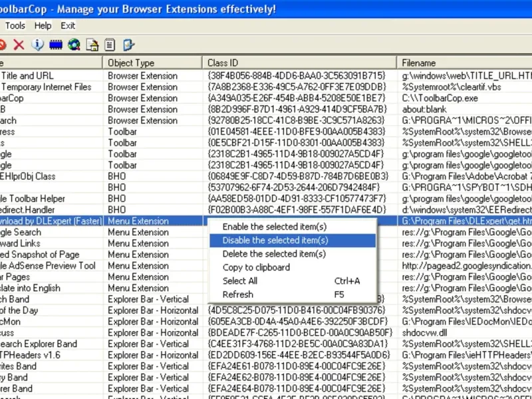
Task: Click filename shdocvw.dll
Action: [x=424, y=333]
